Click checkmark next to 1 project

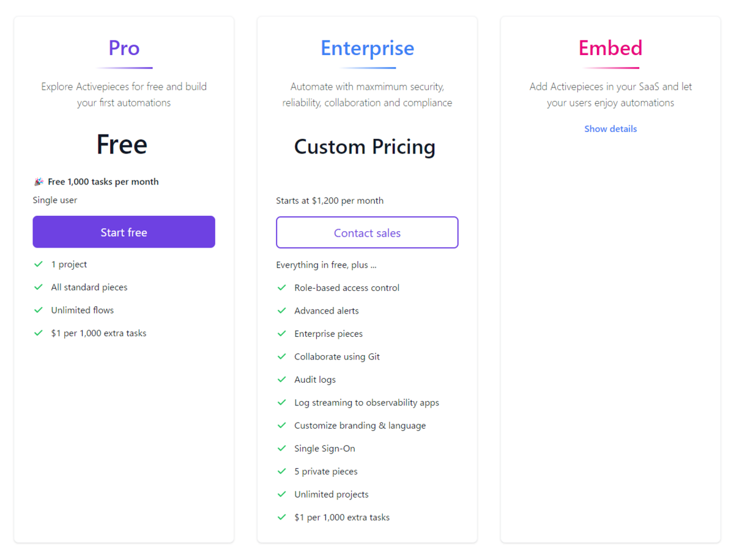tap(39, 264)
